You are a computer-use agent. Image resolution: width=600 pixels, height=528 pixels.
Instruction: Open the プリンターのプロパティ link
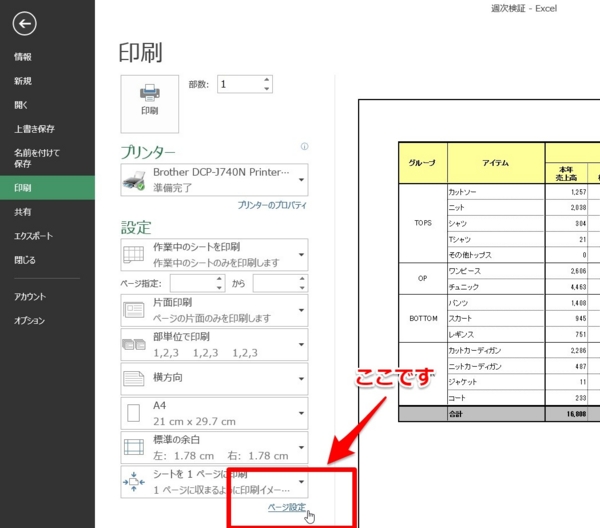272,205
